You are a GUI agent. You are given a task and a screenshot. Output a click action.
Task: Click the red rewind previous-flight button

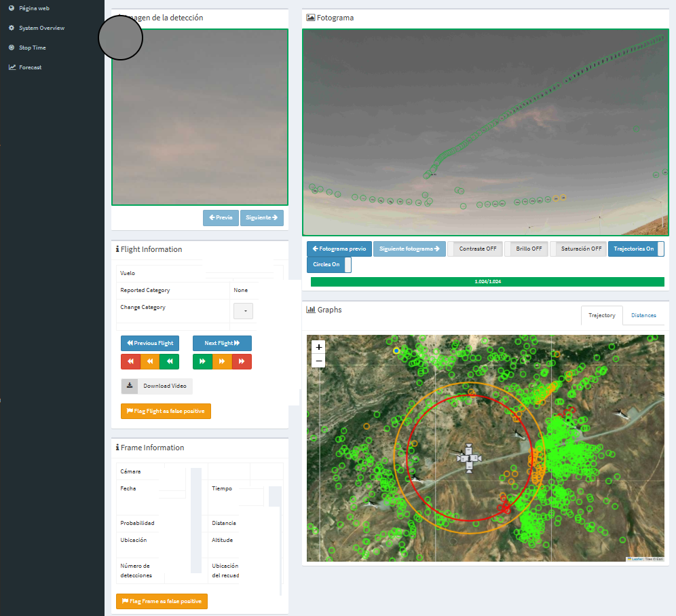tap(130, 361)
